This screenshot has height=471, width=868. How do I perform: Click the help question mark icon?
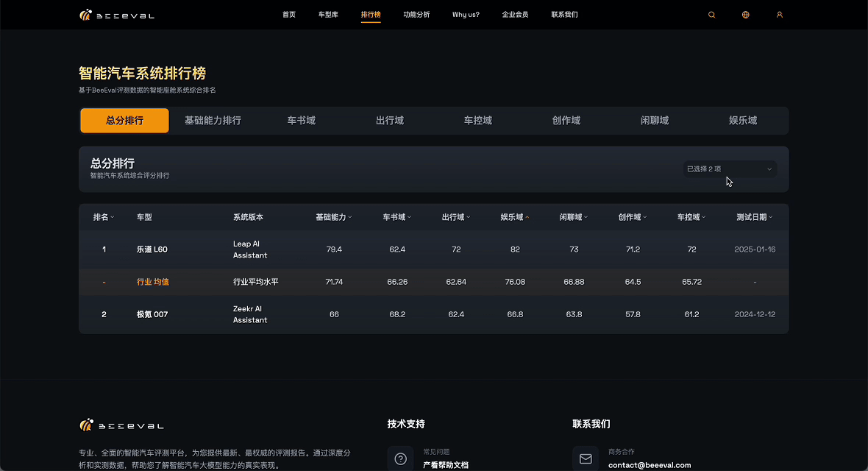click(x=400, y=458)
